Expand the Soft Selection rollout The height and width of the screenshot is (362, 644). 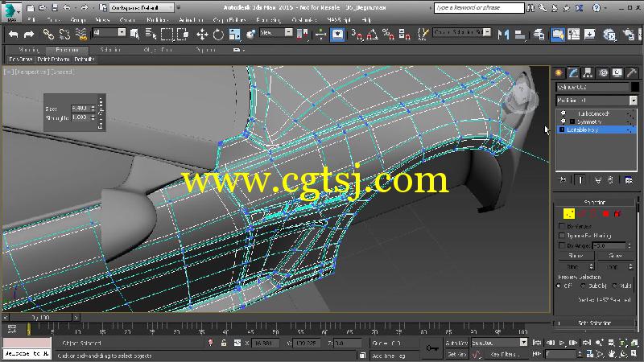click(595, 323)
